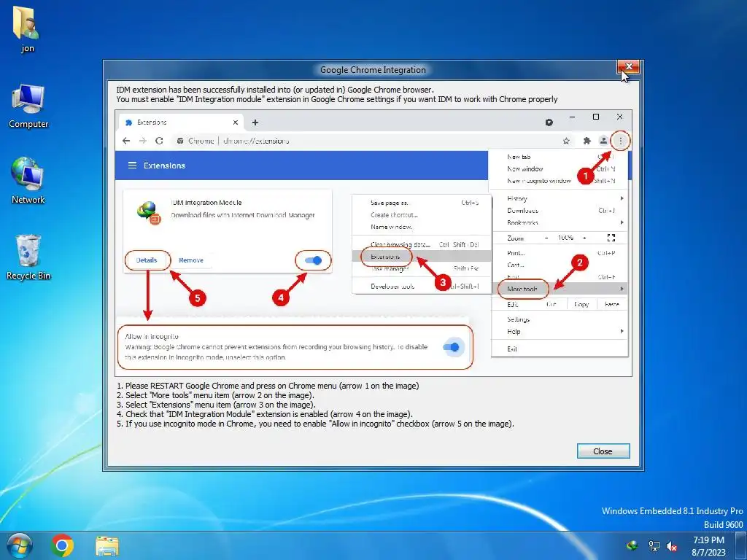
Task: Launch Google Chrome from the taskbar
Action: tap(62, 545)
